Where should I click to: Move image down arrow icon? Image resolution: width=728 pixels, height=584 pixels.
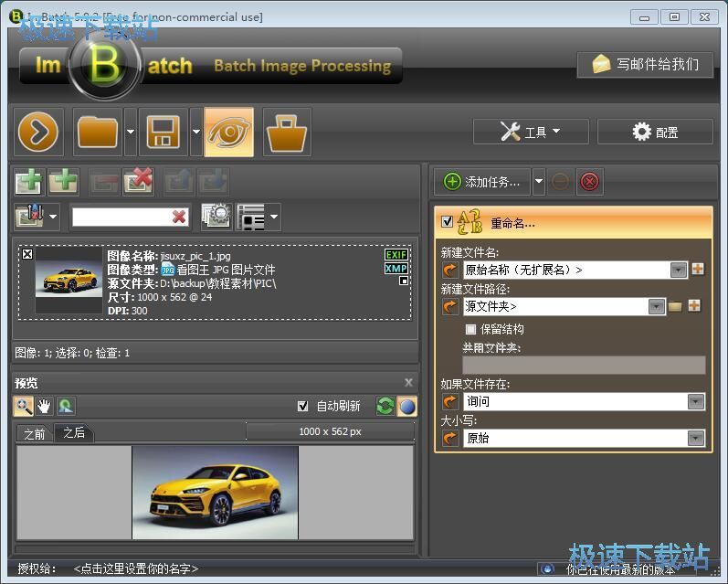[x=213, y=182]
